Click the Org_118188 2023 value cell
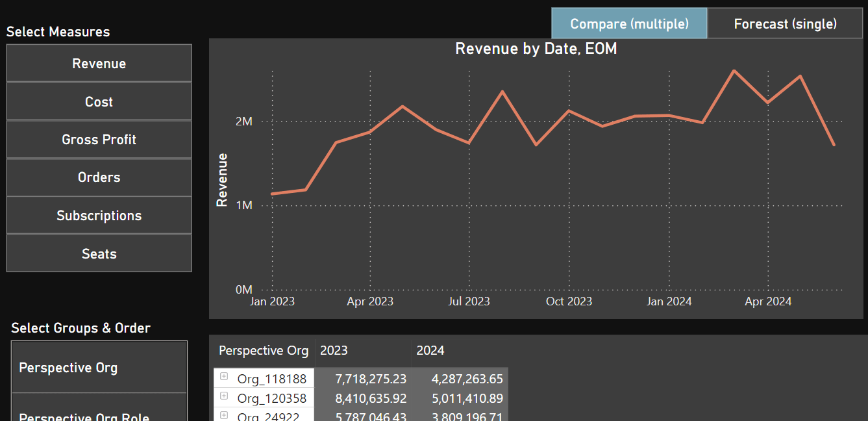The height and width of the screenshot is (421, 868). point(363,379)
